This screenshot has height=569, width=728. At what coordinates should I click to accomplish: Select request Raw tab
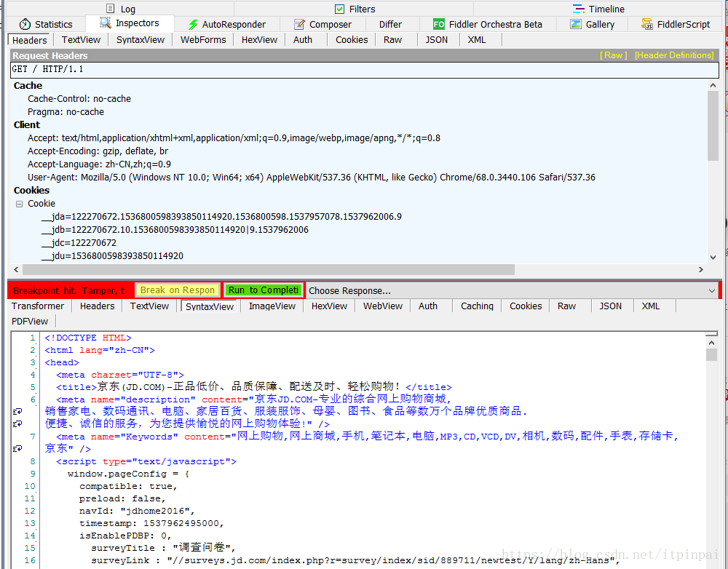click(392, 40)
